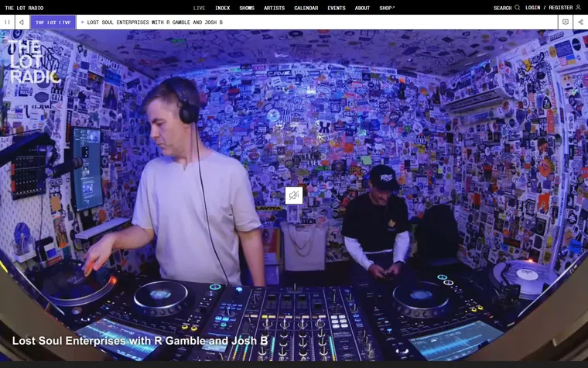Open the chat panel icon
This screenshot has height=368, width=588.
click(565, 22)
